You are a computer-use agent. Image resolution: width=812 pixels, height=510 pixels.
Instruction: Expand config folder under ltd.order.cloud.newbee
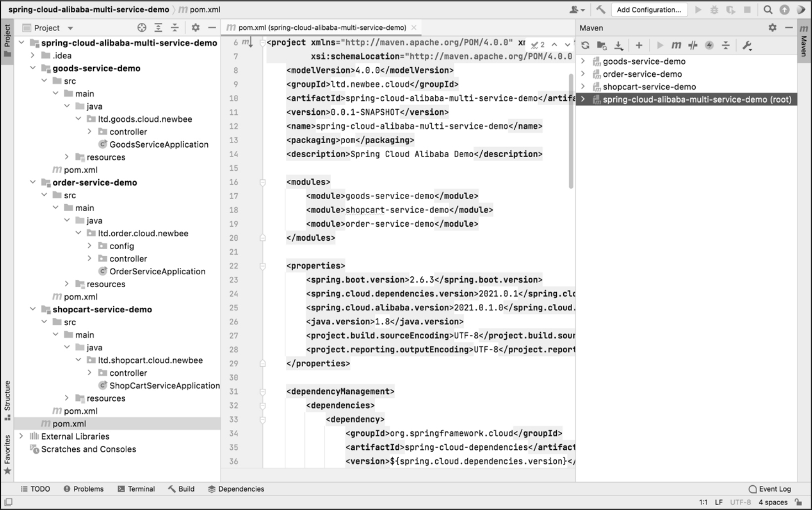pos(90,246)
